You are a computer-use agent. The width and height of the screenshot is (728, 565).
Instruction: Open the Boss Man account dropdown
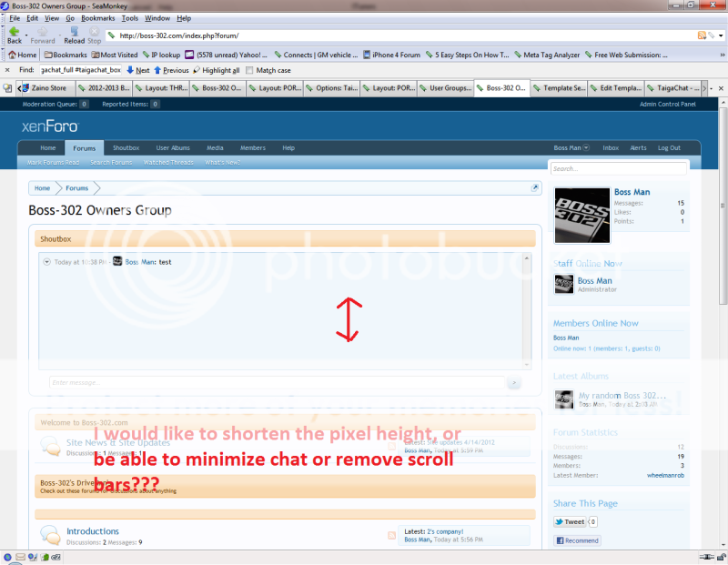[586, 147]
